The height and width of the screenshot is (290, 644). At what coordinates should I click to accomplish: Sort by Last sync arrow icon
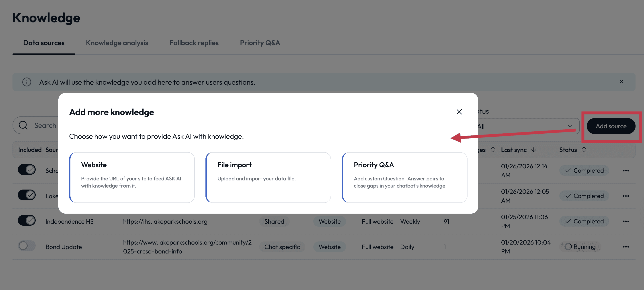pos(533,150)
